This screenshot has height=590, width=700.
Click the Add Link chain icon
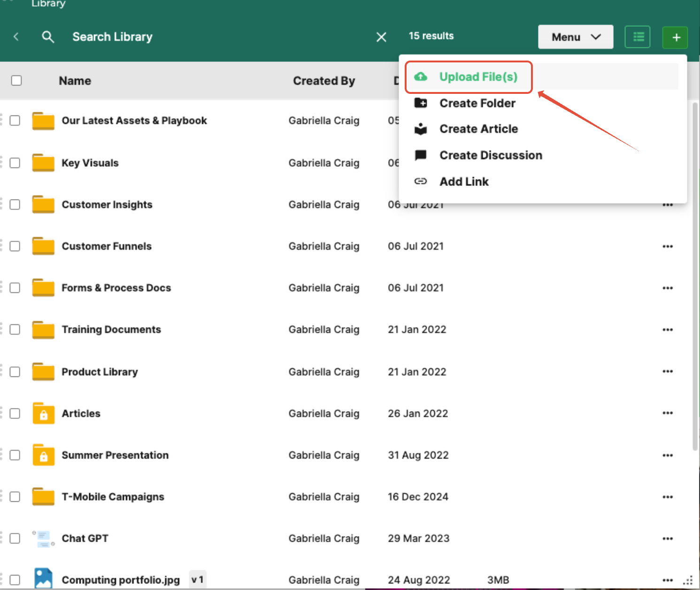(x=421, y=181)
